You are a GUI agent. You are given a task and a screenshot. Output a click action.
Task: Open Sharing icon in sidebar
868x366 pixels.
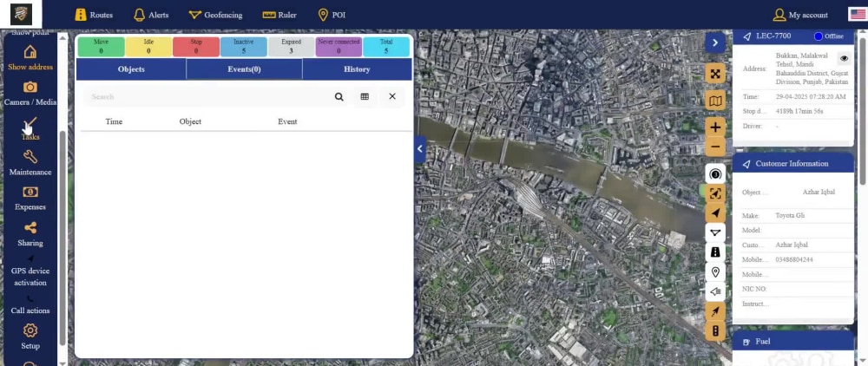pyautogui.click(x=30, y=234)
